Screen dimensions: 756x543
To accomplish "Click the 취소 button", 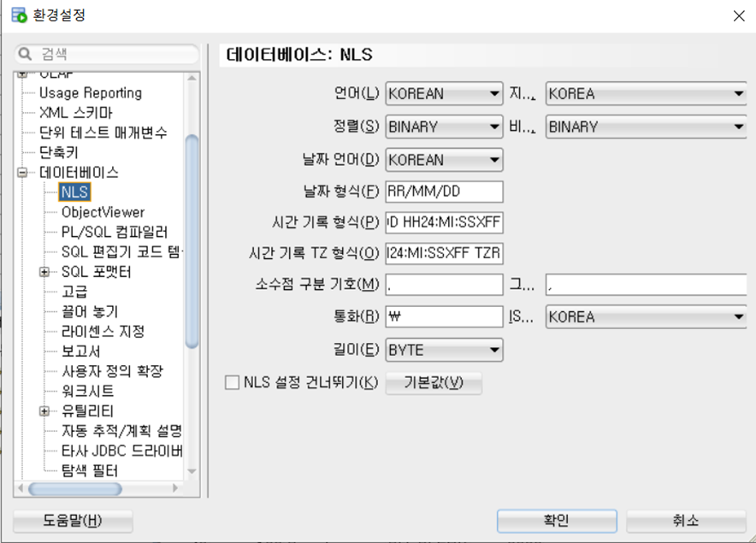I will point(686,521).
